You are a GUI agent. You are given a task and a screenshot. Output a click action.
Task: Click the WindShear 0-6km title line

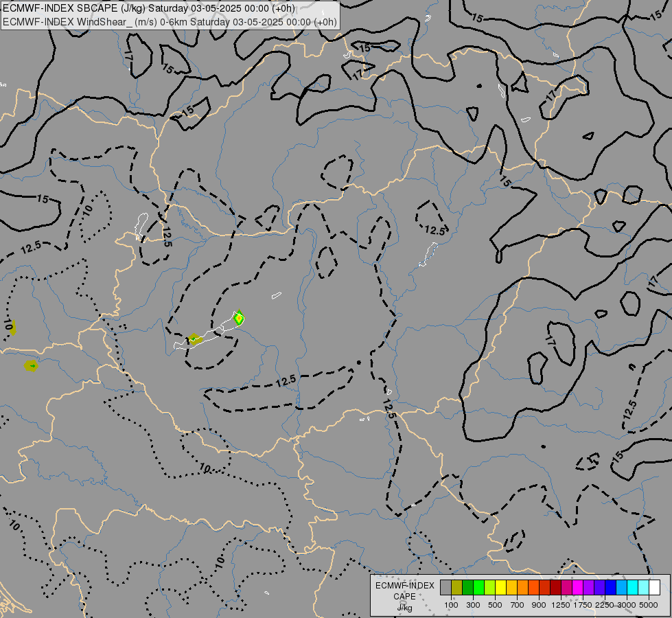click(170, 21)
